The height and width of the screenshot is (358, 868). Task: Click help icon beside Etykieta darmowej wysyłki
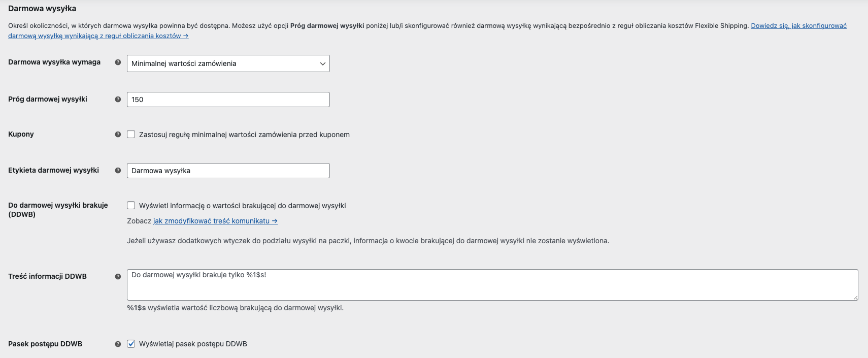coord(118,171)
